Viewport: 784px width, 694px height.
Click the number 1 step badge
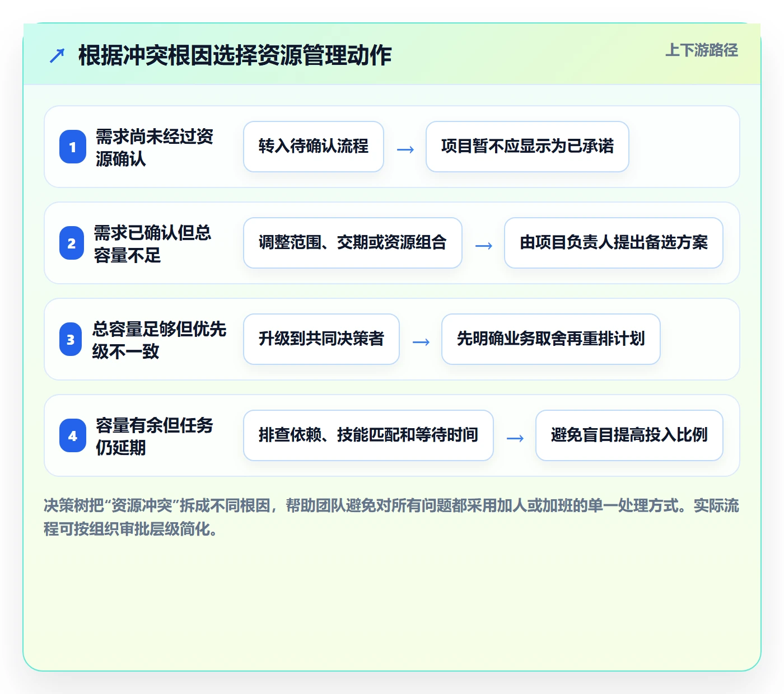[x=73, y=147]
